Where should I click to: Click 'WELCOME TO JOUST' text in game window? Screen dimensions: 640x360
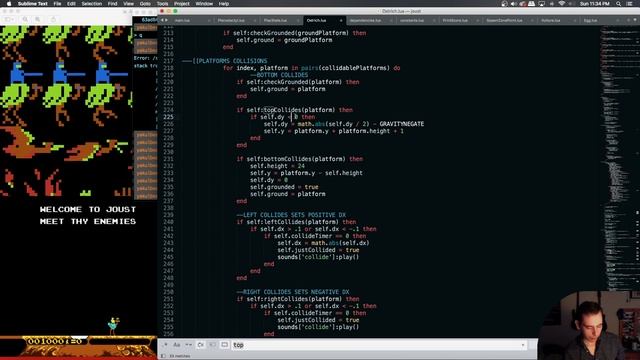pyautogui.click(x=88, y=209)
